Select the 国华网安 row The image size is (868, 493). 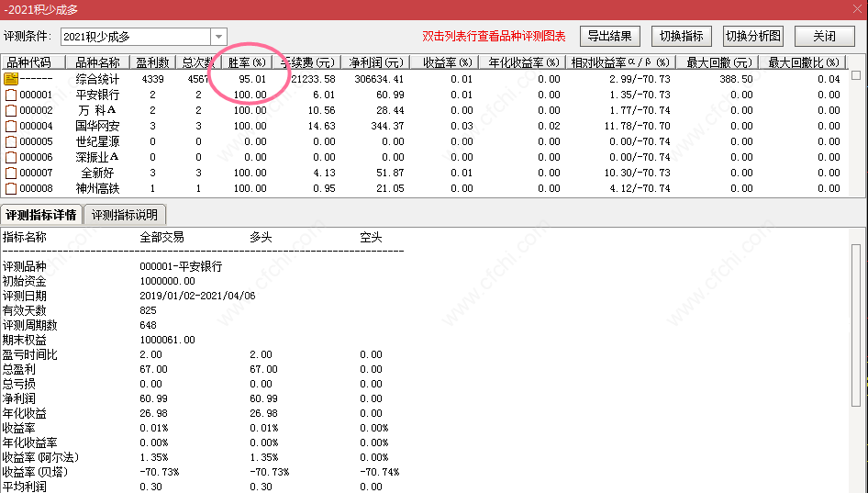[x=425, y=126]
